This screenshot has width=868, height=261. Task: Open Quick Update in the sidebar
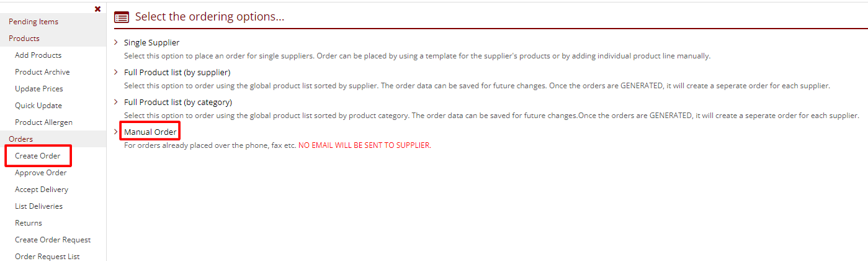point(38,106)
